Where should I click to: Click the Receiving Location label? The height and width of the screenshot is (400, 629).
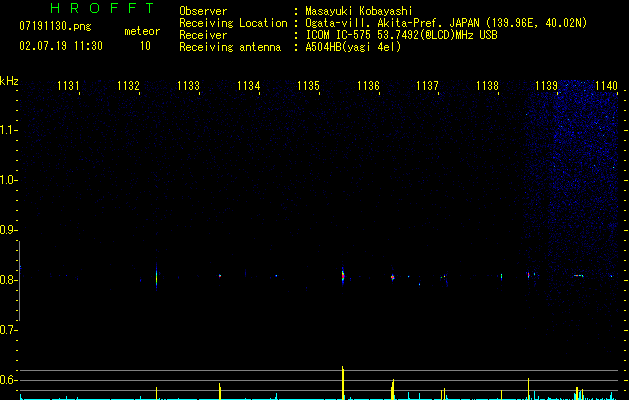pos(233,23)
